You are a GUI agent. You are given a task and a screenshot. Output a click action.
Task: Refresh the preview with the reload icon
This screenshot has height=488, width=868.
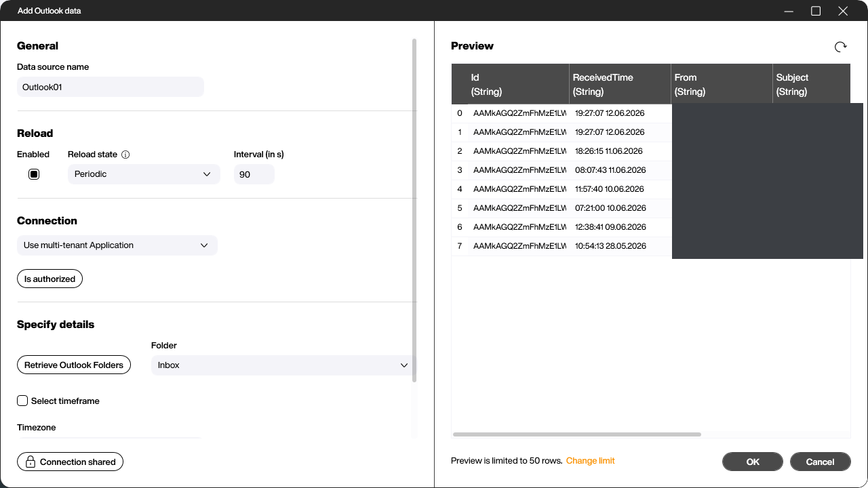(840, 47)
